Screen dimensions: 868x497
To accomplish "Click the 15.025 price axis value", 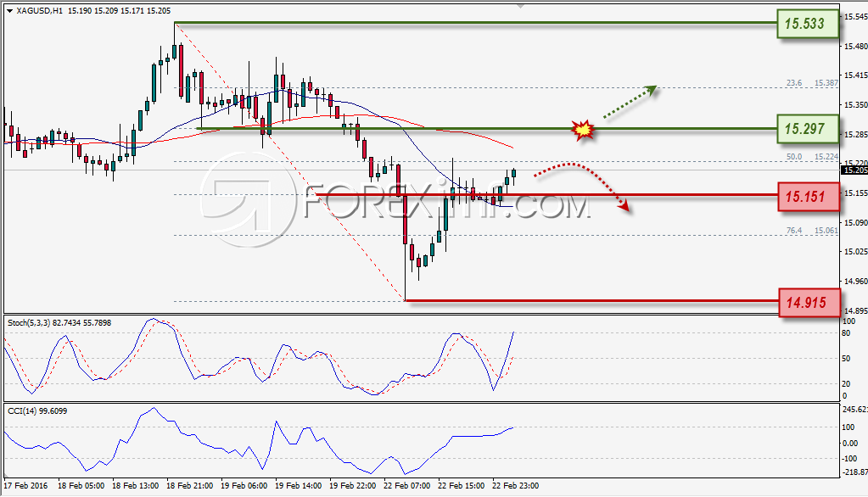I will point(855,251).
